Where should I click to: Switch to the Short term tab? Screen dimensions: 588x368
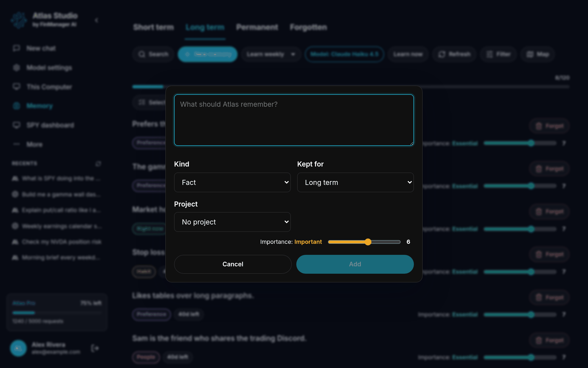(x=154, y=27)
